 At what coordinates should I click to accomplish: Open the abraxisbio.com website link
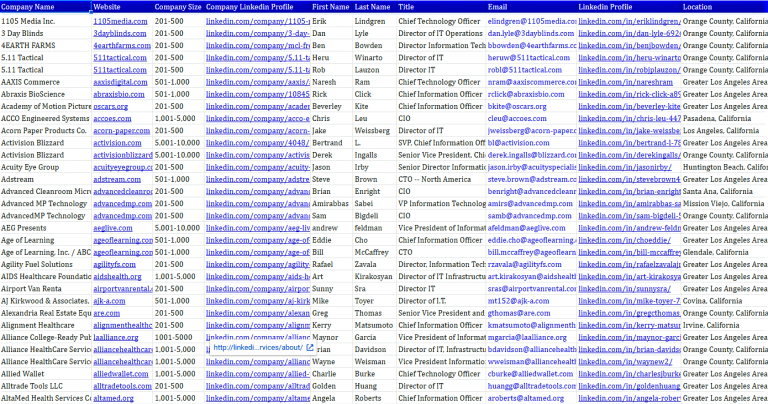119,95
